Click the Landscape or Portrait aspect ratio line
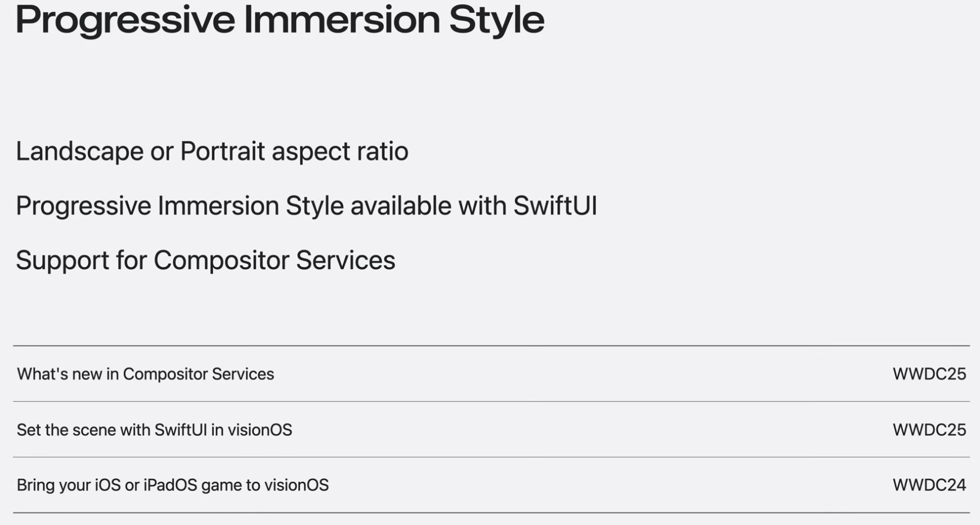Image resolution: width=980 pixels, height=525 pixels. [212, 151]
